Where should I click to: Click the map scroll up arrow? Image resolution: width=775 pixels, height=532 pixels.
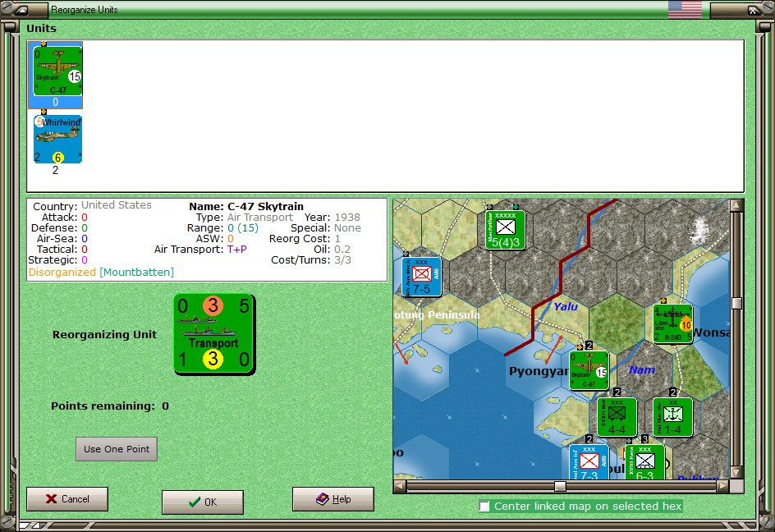(736, 205)
